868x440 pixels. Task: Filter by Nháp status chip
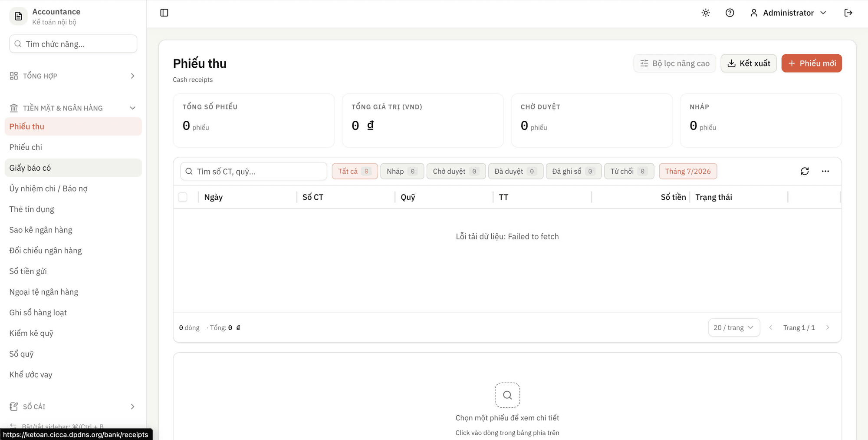(402, 171)
